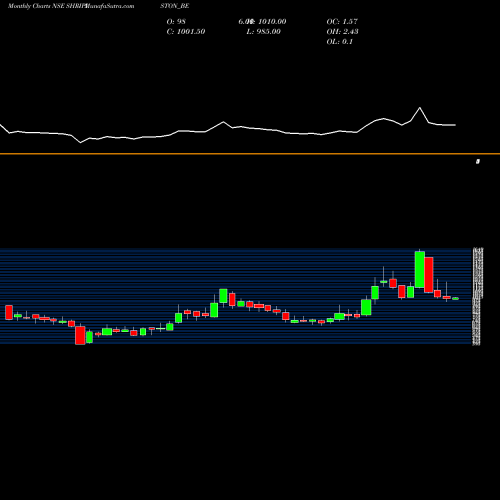500x500 pixels.
Task: Click the 'O: 98' open value
Action: tap(176, 21)
